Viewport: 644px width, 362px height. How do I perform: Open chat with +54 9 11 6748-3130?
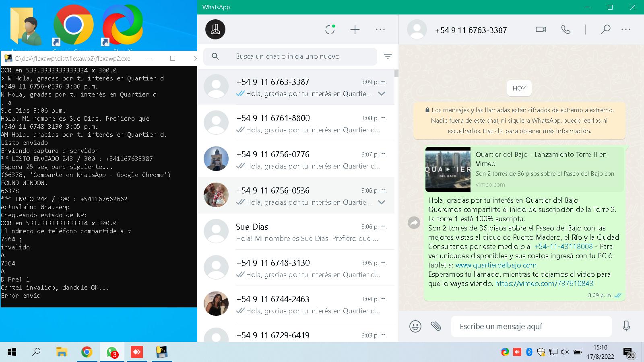coord(296,268)
